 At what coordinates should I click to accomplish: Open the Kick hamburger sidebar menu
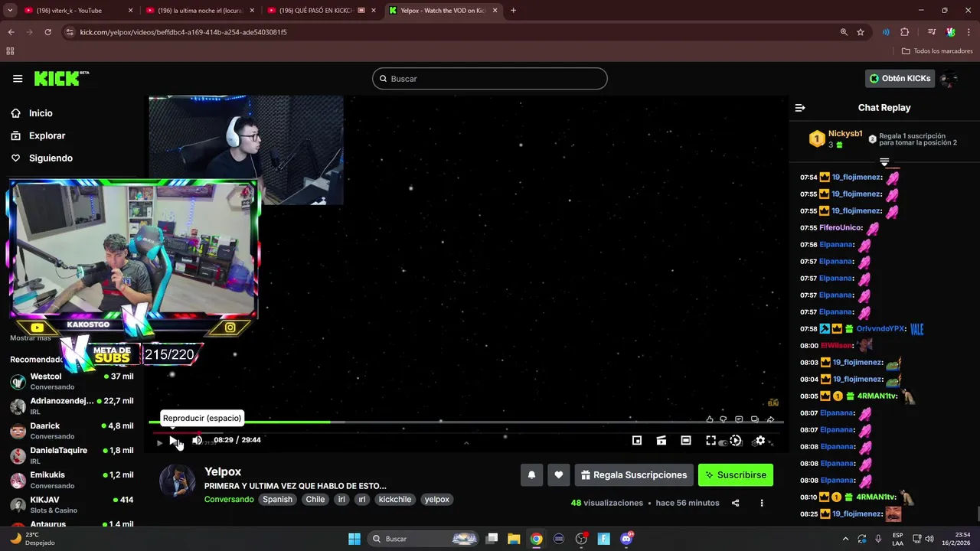pos(18,79)
